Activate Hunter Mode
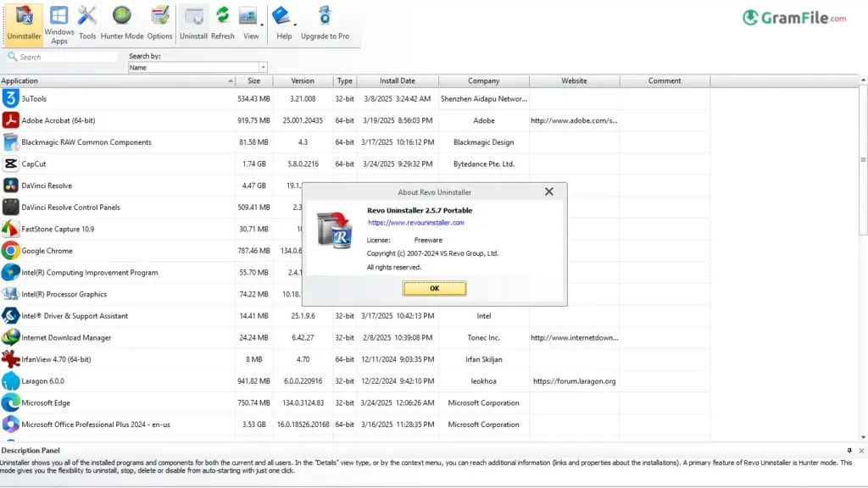Screen dimensions: 868x488 (x=122, y=24)
